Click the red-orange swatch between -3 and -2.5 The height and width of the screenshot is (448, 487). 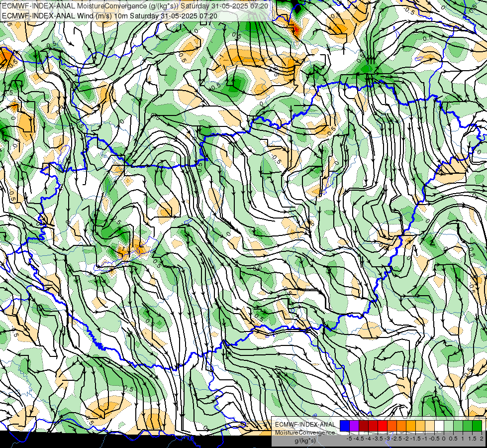(392, 426)
